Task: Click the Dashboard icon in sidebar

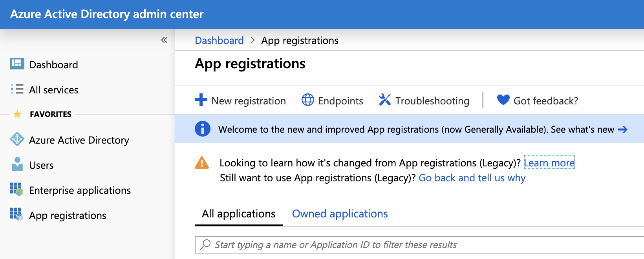Action: tap(17, 64)
